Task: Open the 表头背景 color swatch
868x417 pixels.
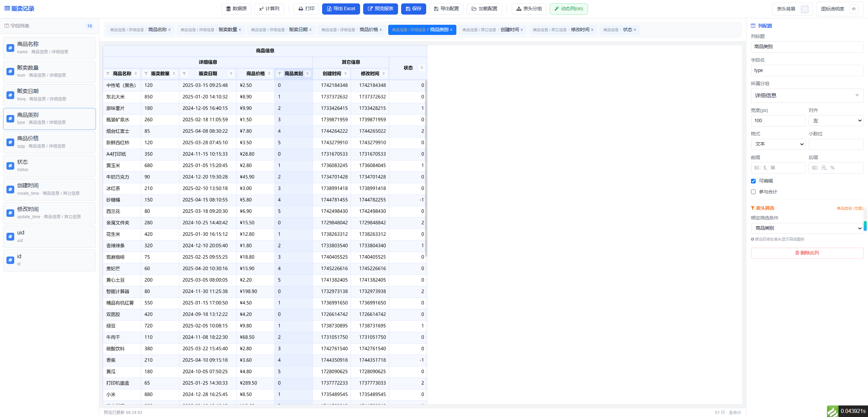Action: click(x=805, y=9)
